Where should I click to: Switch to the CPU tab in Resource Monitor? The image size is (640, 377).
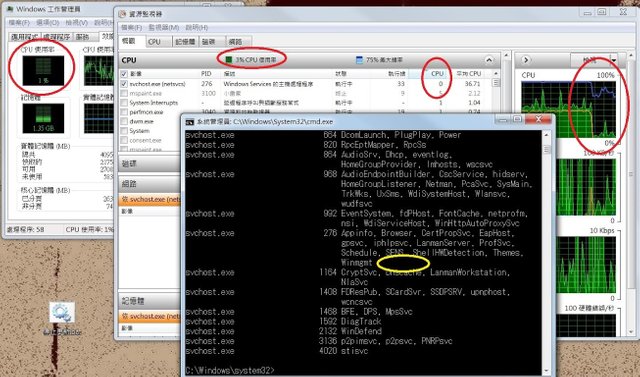pos(155,42)
